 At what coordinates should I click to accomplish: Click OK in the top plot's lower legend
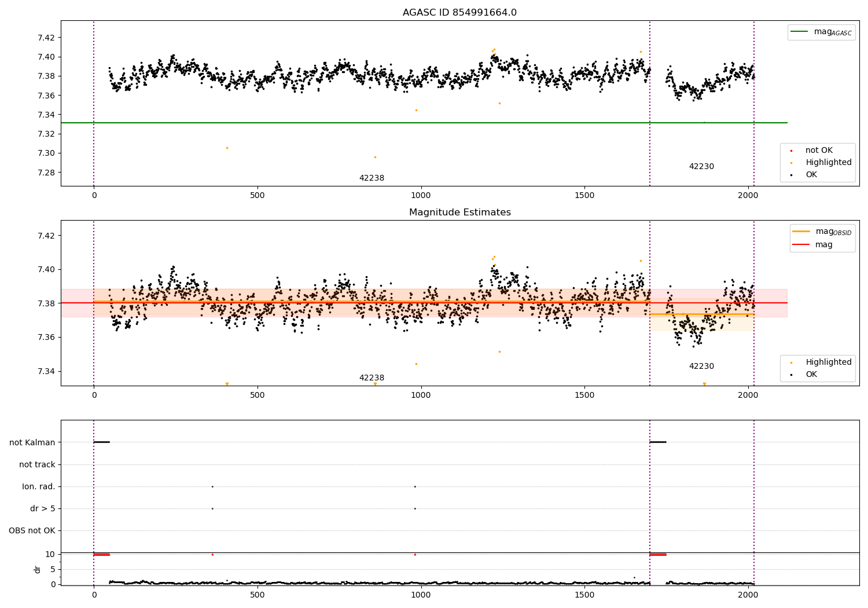pyautogui.click(x=811, y=175)
